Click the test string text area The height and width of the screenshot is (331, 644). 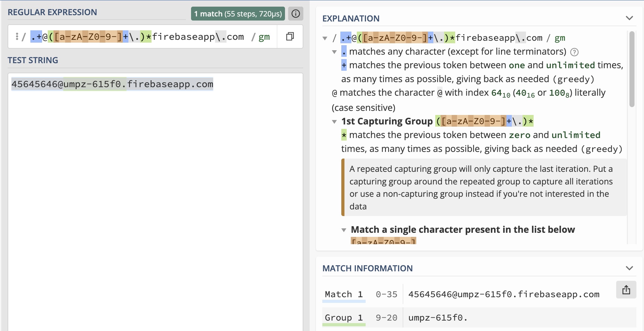click(155, 190)
